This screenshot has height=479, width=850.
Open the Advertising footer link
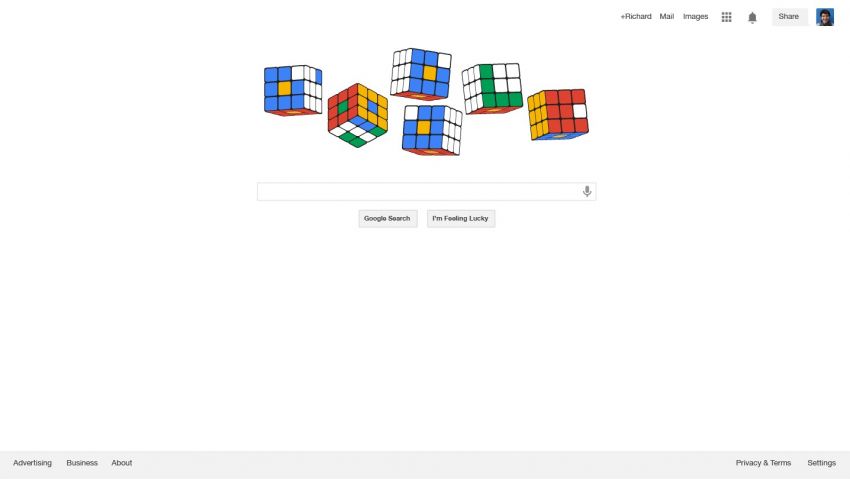(x=32, y=463)
